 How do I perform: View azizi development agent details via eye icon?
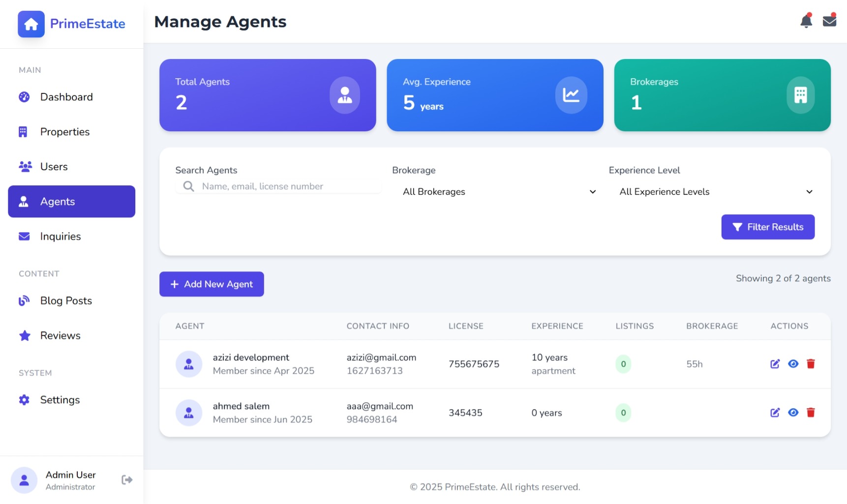click(793, 364)
